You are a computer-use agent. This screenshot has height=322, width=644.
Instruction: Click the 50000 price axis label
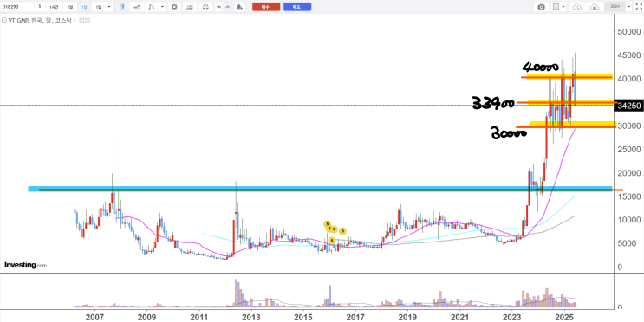tap(629, 31)
